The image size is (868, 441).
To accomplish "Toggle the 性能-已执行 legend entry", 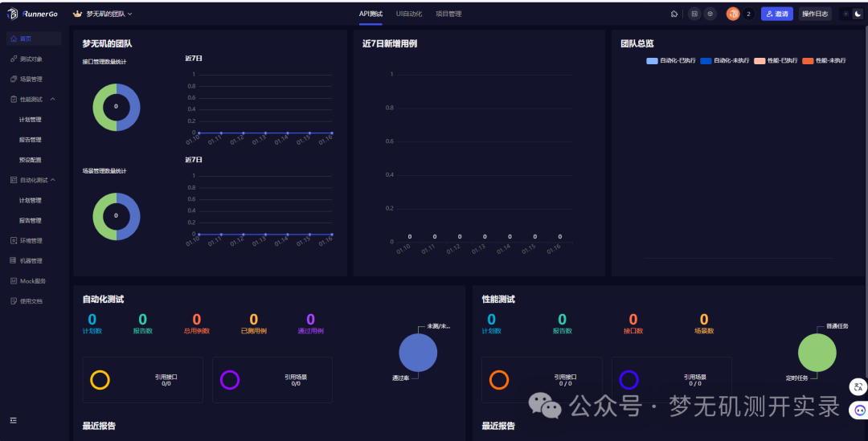I will (776, 61).
